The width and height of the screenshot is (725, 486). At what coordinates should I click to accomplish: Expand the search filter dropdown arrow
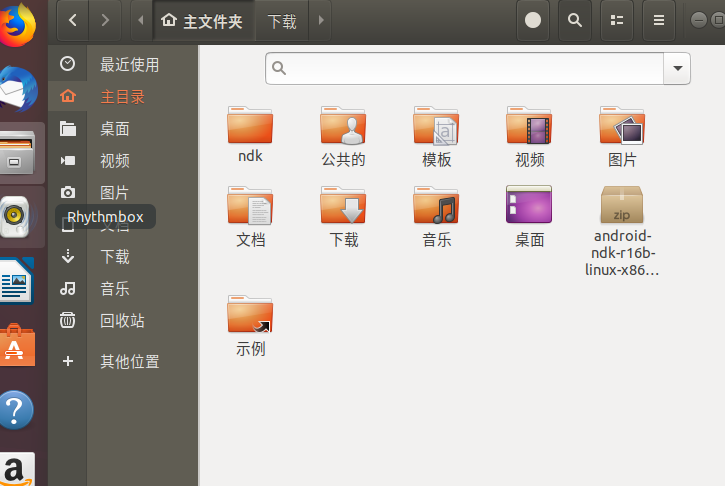[677, 68]
